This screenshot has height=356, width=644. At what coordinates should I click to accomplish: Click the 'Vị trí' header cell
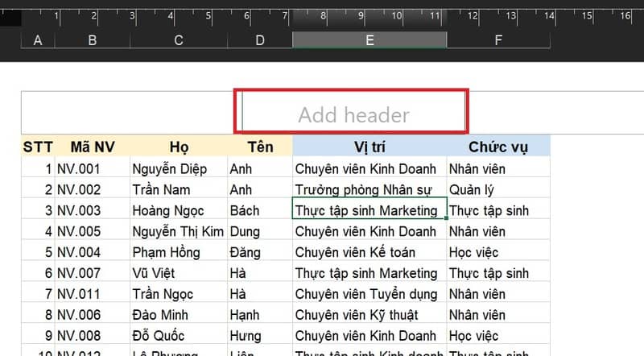coord(369,147)
